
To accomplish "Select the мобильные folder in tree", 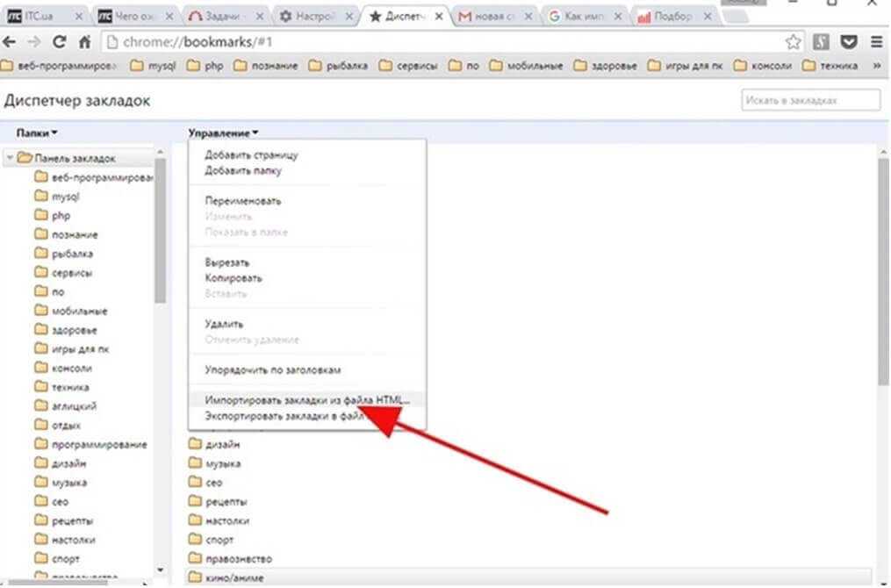I will [71, 312].
